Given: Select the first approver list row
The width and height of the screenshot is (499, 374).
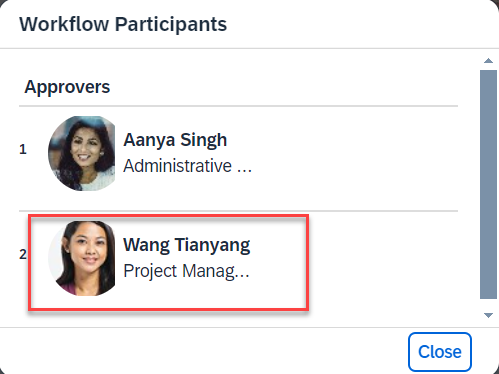Looking at the screenshot, I should pyautogui.click(x=238, y=158).
